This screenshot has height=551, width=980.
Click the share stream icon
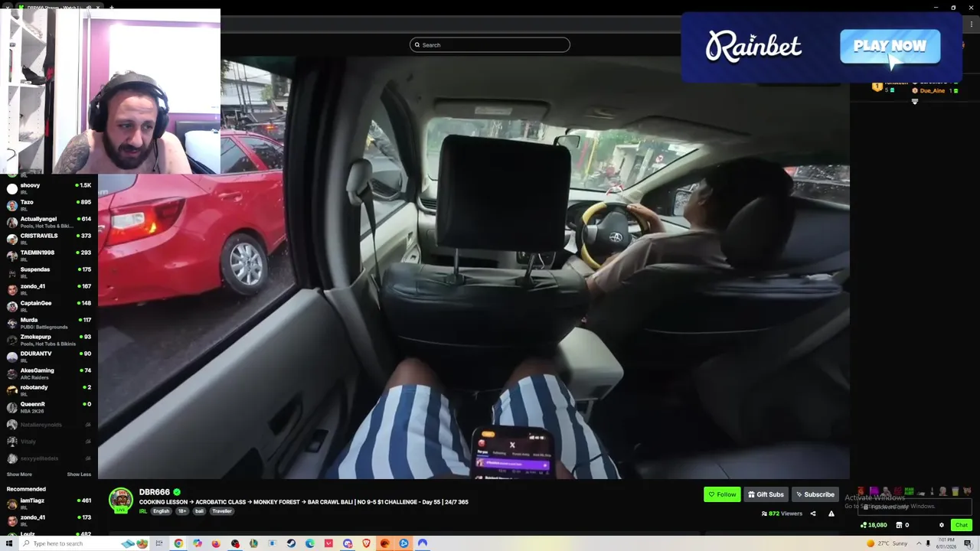813,514
